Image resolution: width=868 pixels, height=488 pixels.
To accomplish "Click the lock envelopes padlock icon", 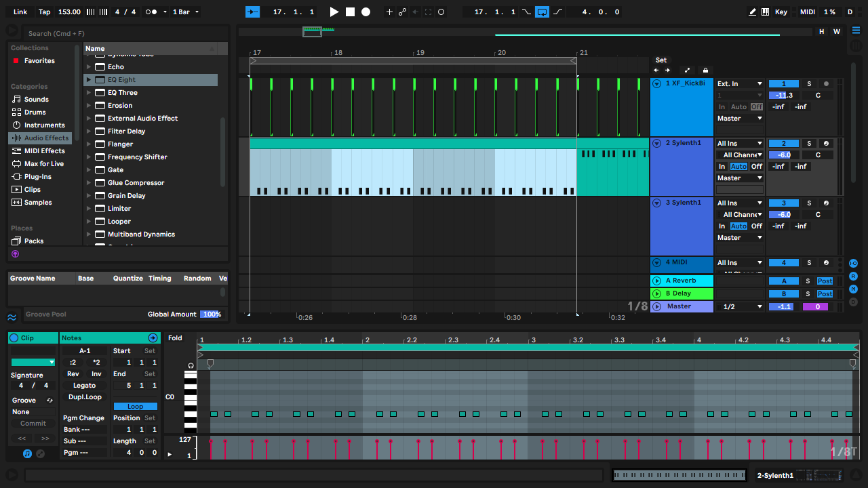I will tap(705, 70).
